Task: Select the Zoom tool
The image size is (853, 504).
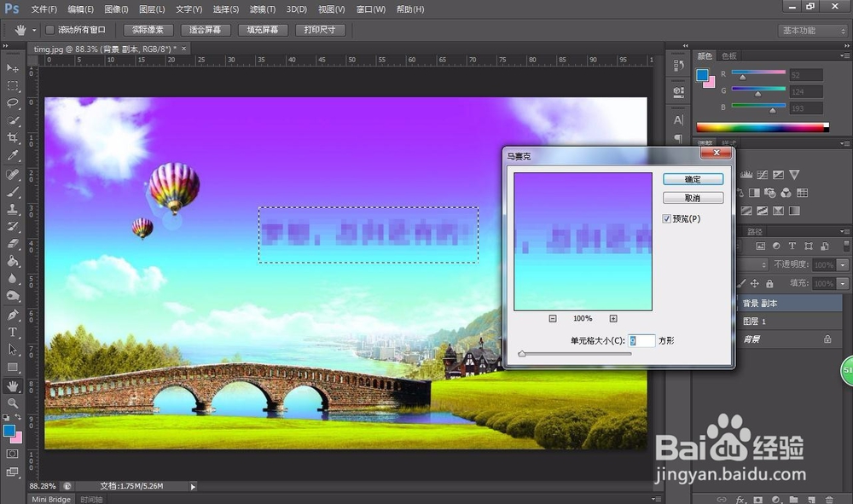Action: 13,403
